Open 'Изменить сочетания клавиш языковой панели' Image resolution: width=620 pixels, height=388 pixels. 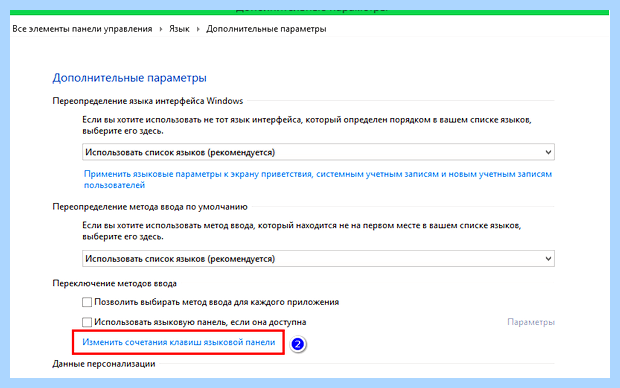coord(179,342)
